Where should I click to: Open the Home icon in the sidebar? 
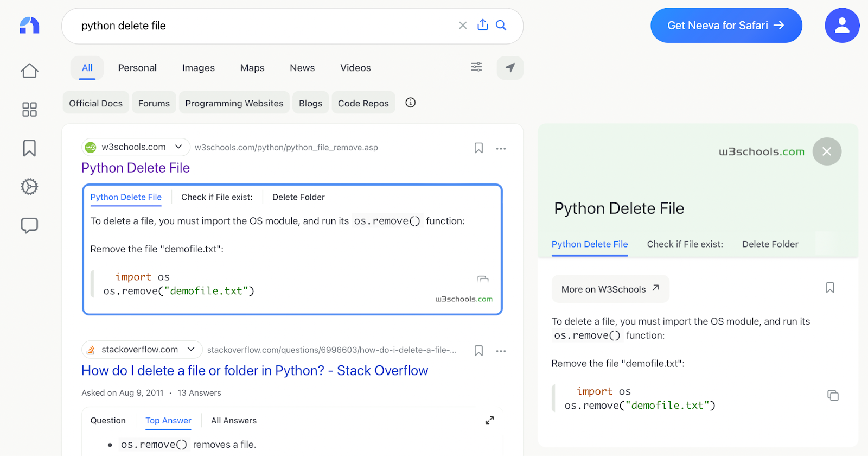(x=29, y=71)
